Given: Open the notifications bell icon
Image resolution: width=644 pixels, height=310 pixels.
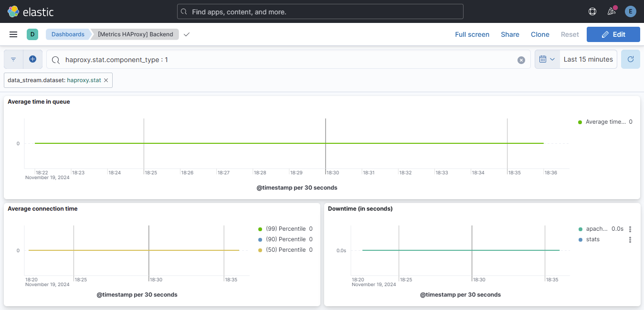Looking at the screenshot, I should pyautogui.click(x=612, y=11).
